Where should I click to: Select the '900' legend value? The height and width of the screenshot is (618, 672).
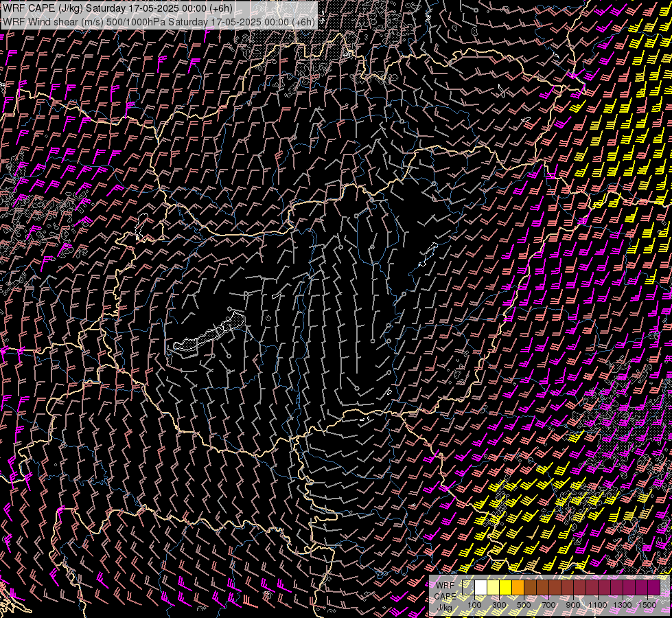[573, 605]
